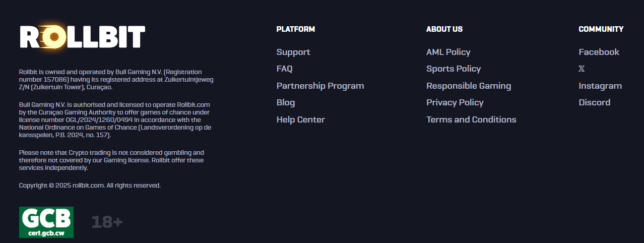Read the Privacy Policy

pos(455,102)
